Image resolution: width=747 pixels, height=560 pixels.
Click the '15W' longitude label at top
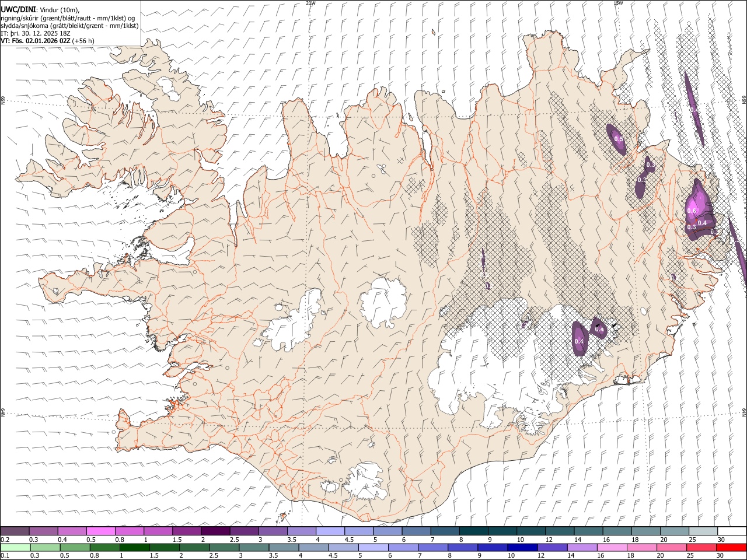click(x=618, y=3)
